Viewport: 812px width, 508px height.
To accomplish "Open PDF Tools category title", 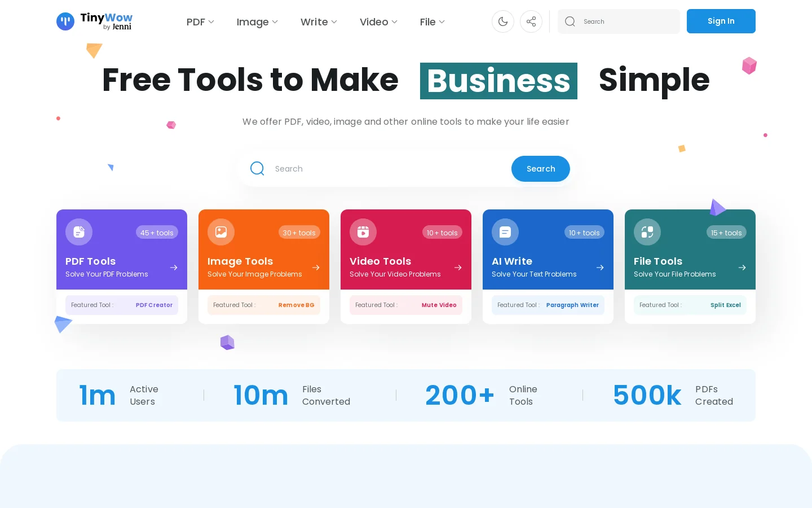I will [91, 261].
